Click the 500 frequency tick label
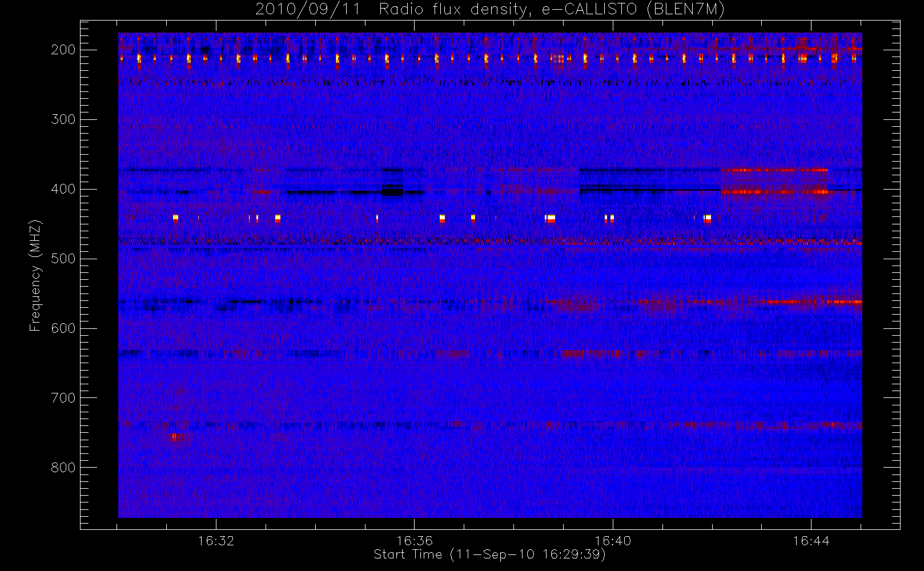The width and height of the screenshot is (924, 571). 63,259
